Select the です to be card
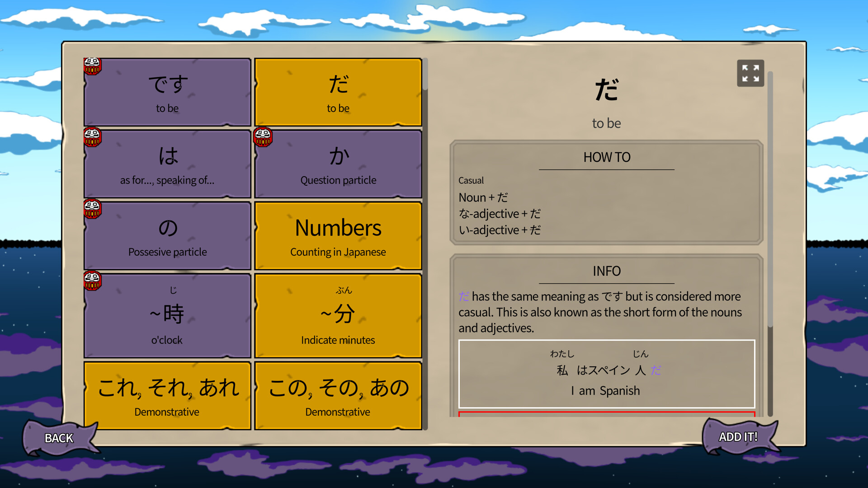This screenshot has width=868, height=488. coord(167,92)
